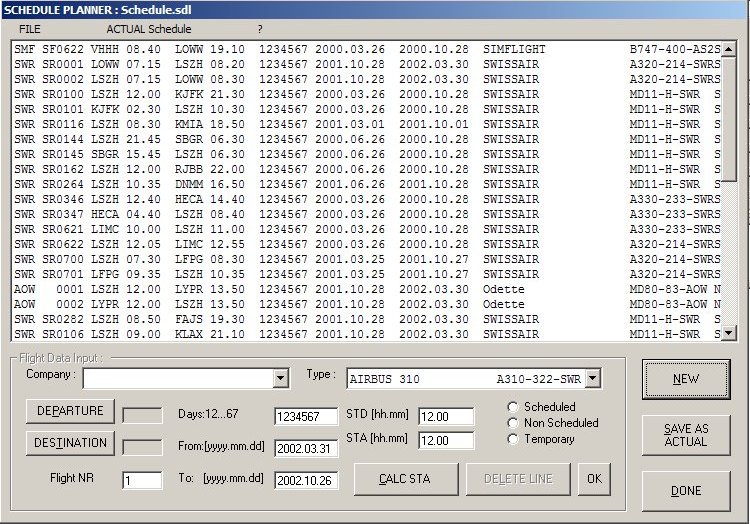
Task: Select the SWR SR0002 LSZH flight row
Action: point(367,79)
